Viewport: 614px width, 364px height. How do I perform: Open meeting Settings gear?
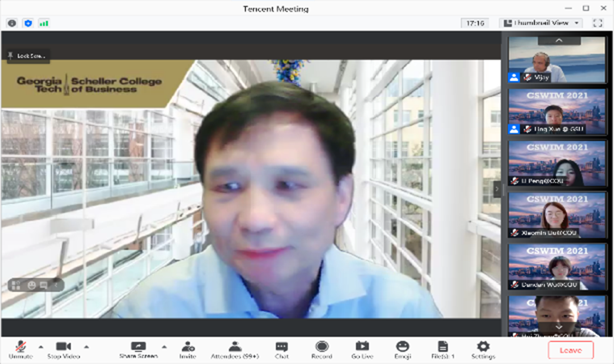tap(483, 350)
